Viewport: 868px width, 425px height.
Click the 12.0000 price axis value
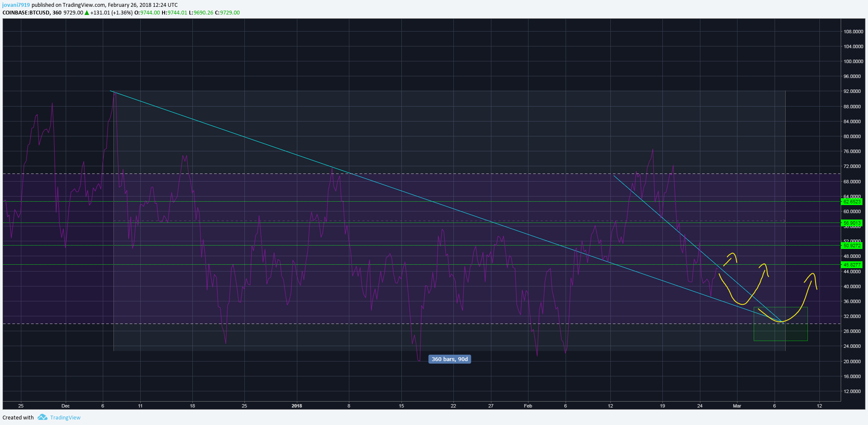(853, 391)
